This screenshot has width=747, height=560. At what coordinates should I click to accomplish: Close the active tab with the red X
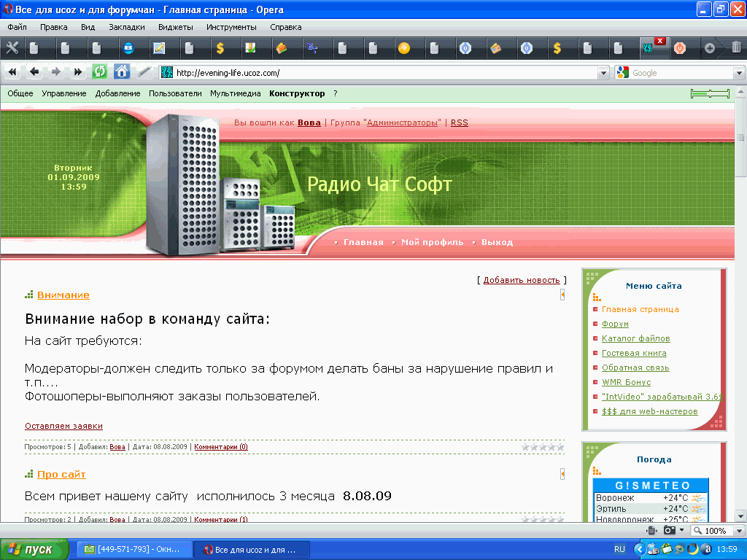(x=659, y=41)
